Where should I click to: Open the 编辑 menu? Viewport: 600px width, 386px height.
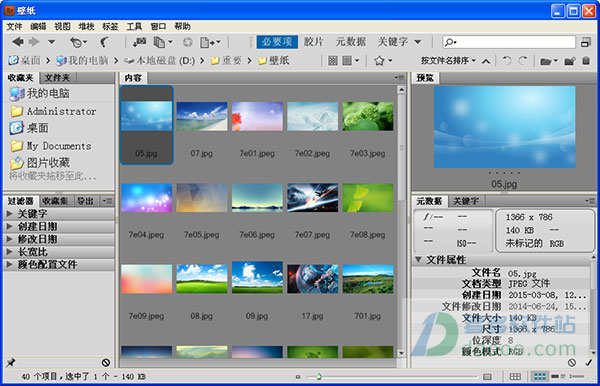click(x=38, y=26)
